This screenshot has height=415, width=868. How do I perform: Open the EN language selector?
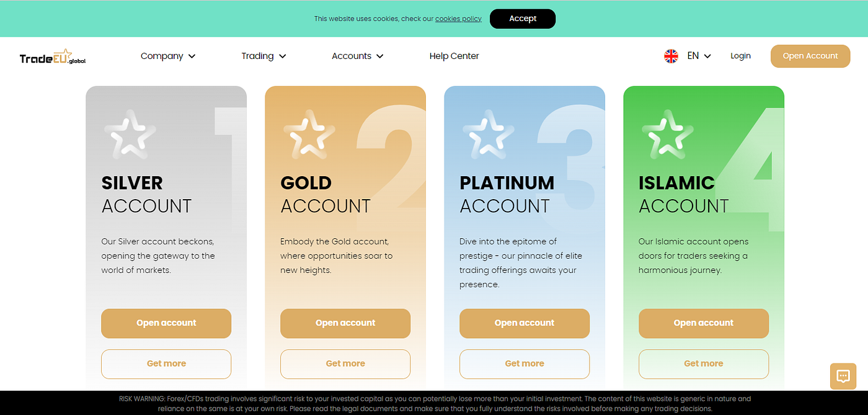tap(699, 56)
